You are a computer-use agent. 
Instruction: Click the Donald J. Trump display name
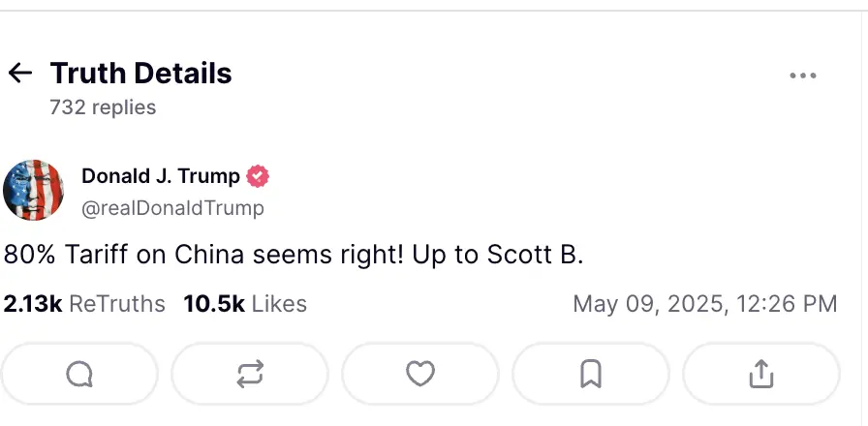coord(160,176)
